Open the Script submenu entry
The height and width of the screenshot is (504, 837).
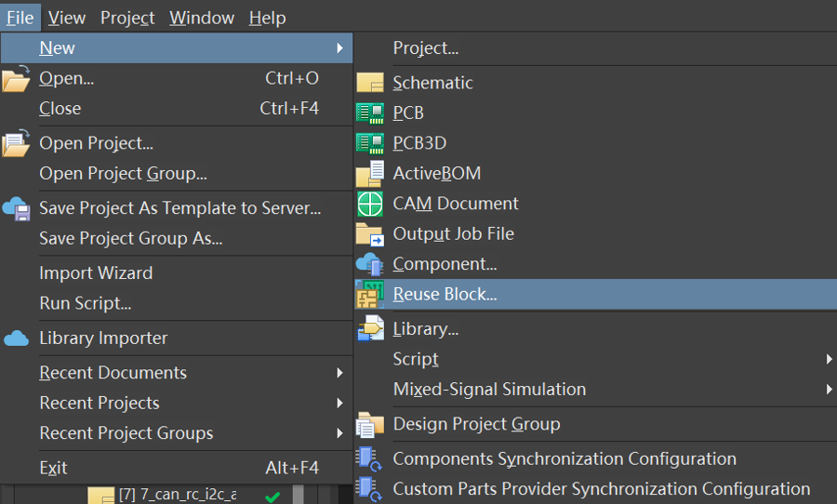pyautogui.click(x=595, y=359)
